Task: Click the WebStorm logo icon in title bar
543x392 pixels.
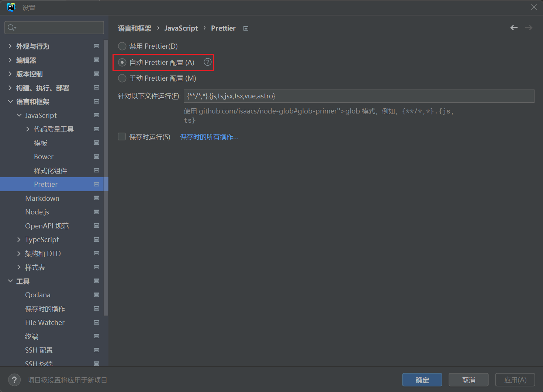Action: click(11, 7)
